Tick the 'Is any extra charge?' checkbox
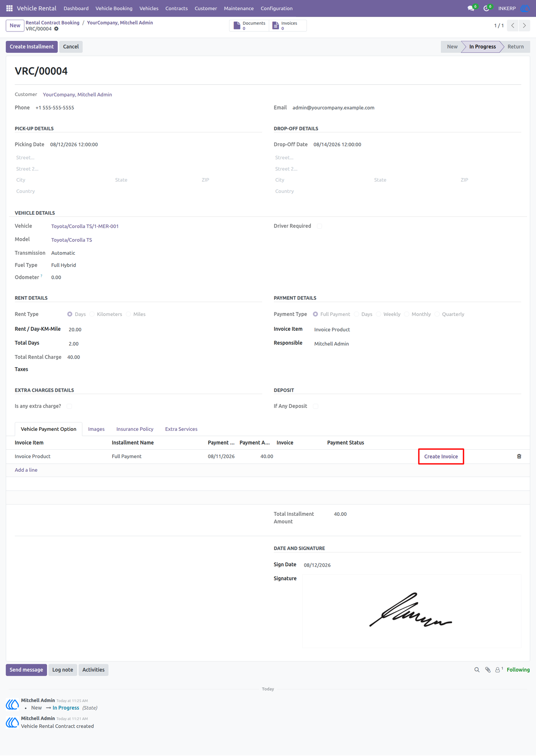The image size is (536, 756). [x=69, y=406]
